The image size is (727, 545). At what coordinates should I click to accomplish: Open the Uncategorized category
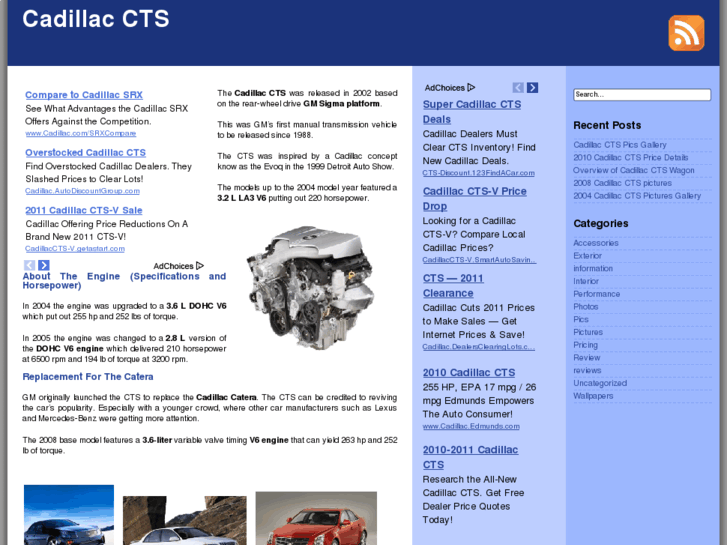(600, 383)
